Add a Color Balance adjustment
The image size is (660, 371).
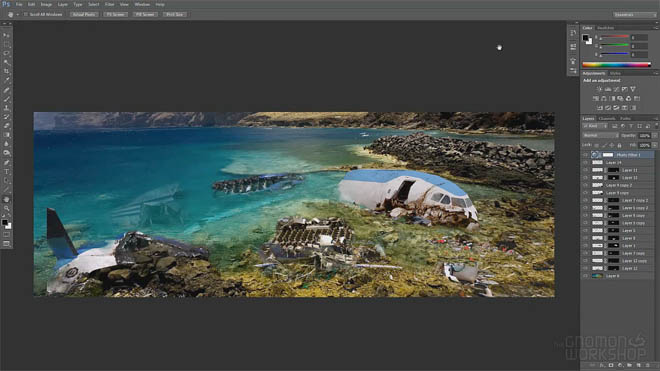tap(604, 99)
